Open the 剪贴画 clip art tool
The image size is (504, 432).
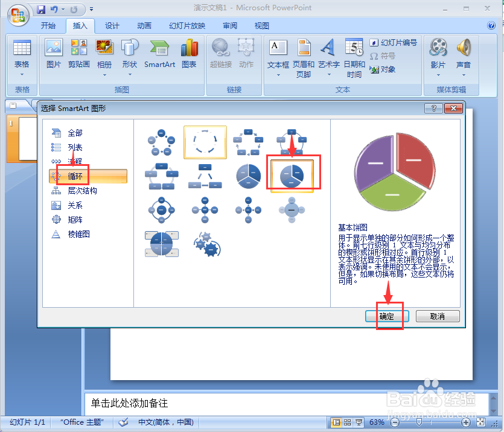78,53
